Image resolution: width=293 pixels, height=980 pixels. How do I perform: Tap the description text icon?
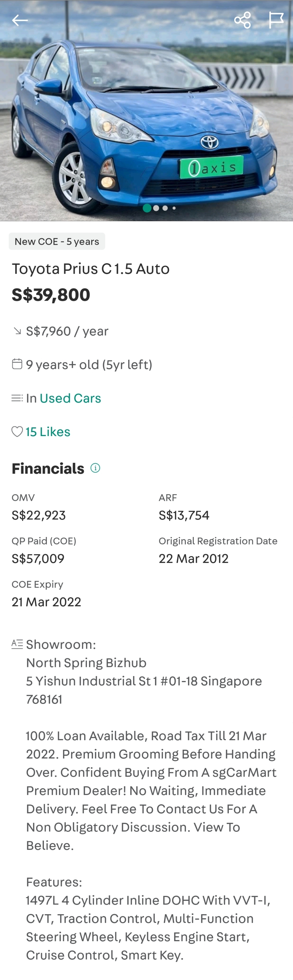pyautogui.click(x=17, y=644)
